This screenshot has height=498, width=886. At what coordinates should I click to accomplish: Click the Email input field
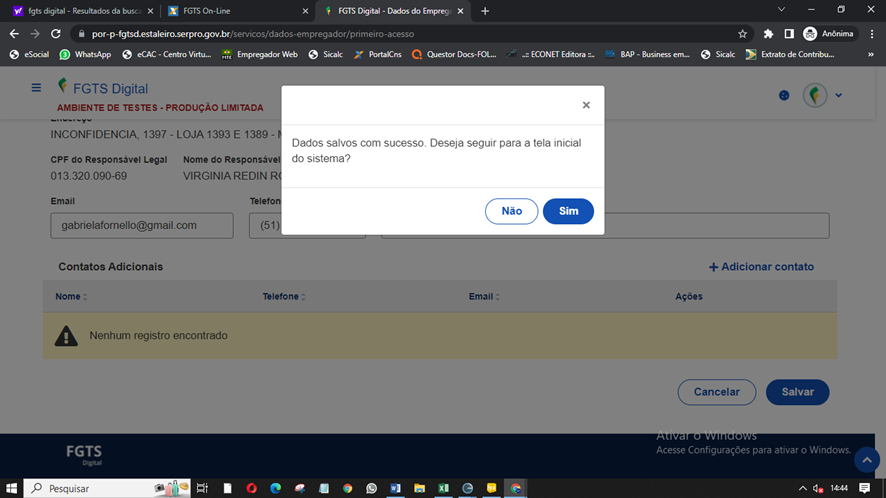[x=139, y=225]
